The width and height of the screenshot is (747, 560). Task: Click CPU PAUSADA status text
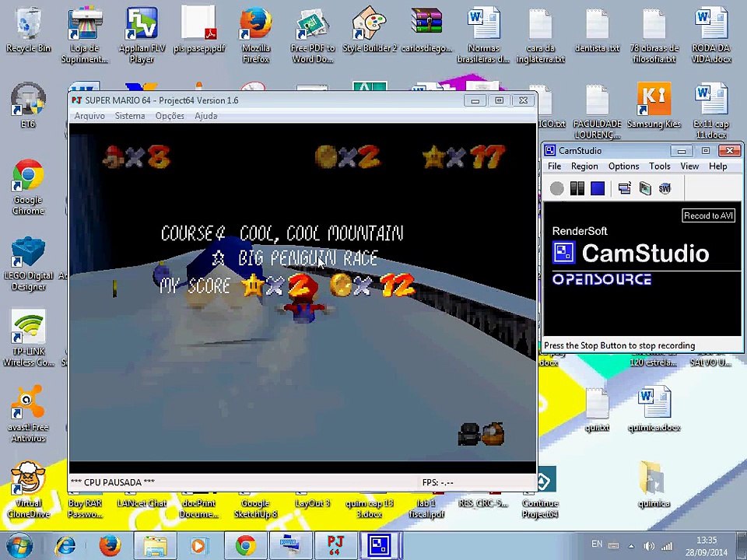[x=112, y=482]
